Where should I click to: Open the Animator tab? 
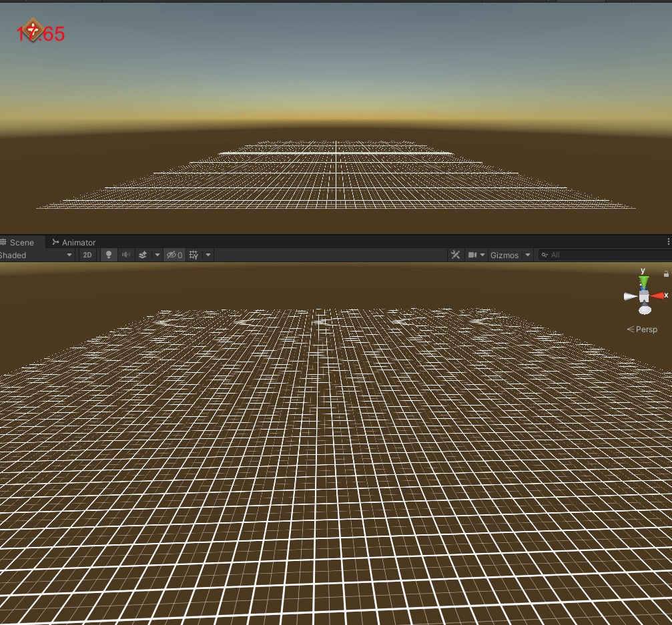point(73,242)
